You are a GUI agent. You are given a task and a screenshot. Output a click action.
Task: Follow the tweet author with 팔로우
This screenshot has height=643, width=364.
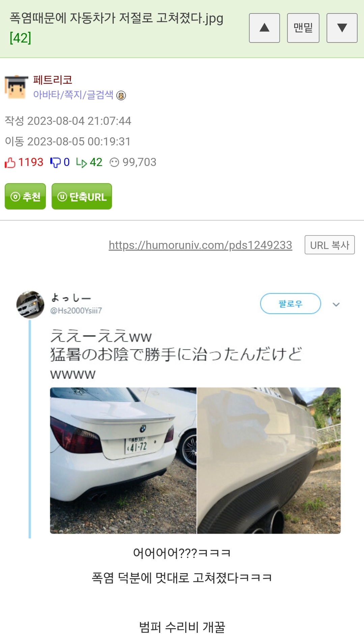point(290,304)
